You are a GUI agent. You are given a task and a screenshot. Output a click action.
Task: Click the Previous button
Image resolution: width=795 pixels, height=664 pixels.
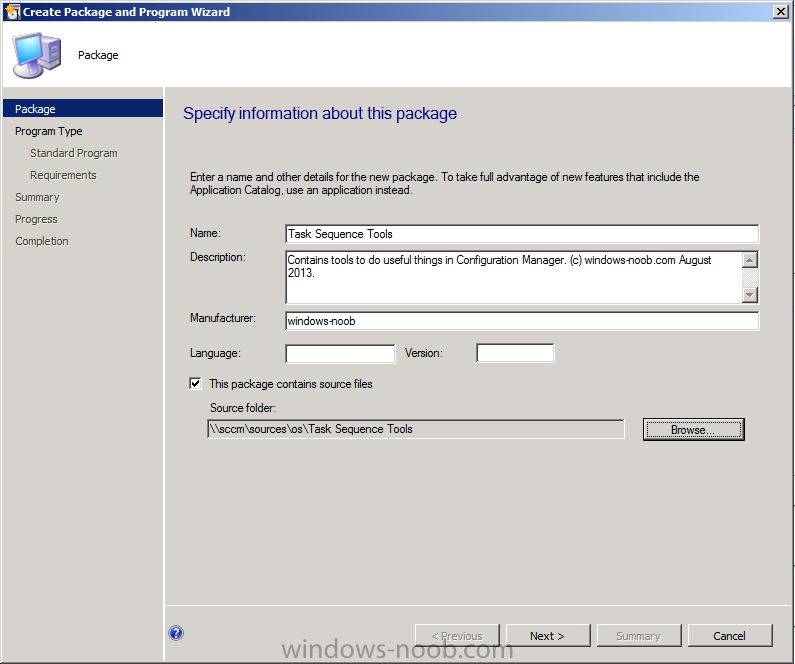[457, 636]
